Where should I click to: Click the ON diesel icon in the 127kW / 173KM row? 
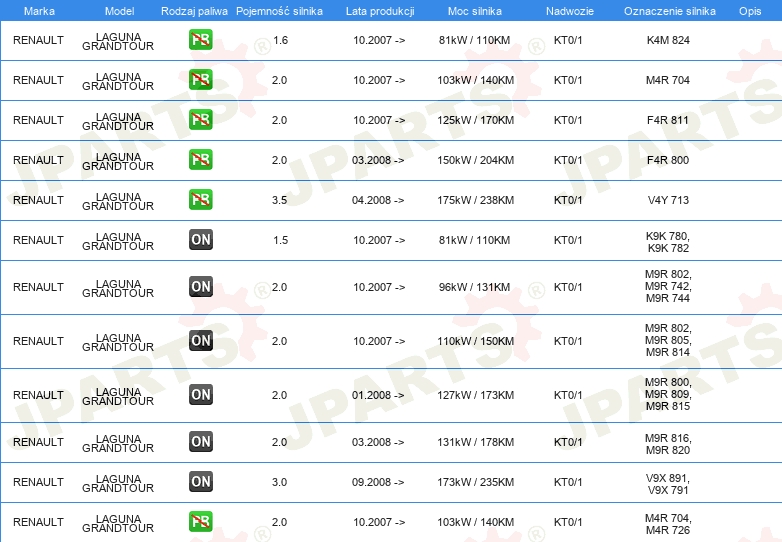pyautogui.click(x=200, y=394)
